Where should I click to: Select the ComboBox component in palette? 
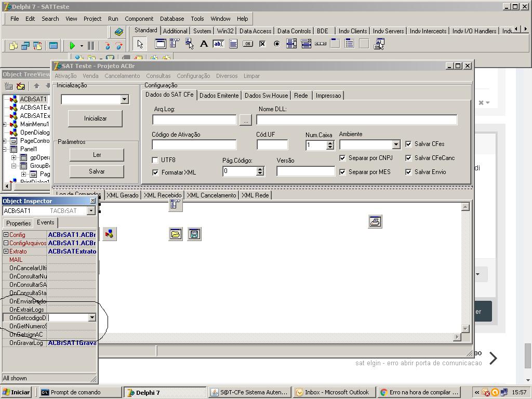click(306, 44)
